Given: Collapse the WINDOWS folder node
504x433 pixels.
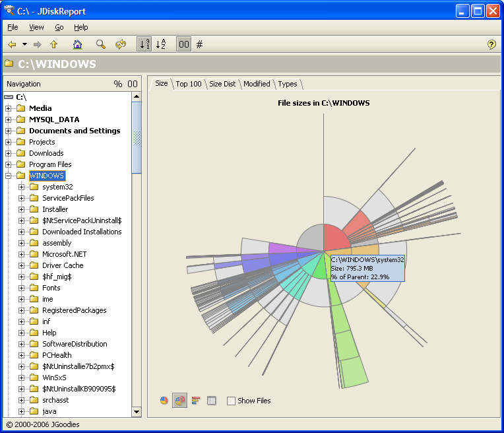Looking at the screenshot, I should [x=9, y=176].
